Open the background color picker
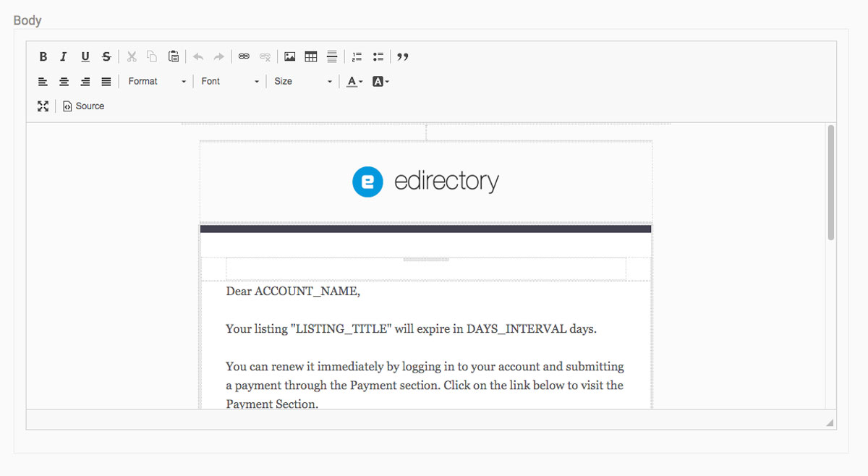This screenshot has width=868, height=476. coord(380,82)
